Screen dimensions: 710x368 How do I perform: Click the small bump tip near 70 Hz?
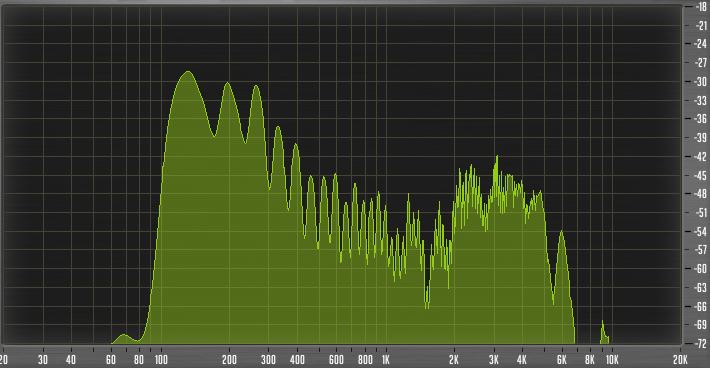pos(123,335)
